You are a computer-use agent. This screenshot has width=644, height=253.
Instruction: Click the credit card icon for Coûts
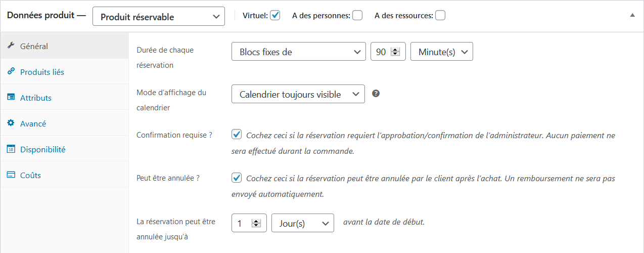(11, 175)
